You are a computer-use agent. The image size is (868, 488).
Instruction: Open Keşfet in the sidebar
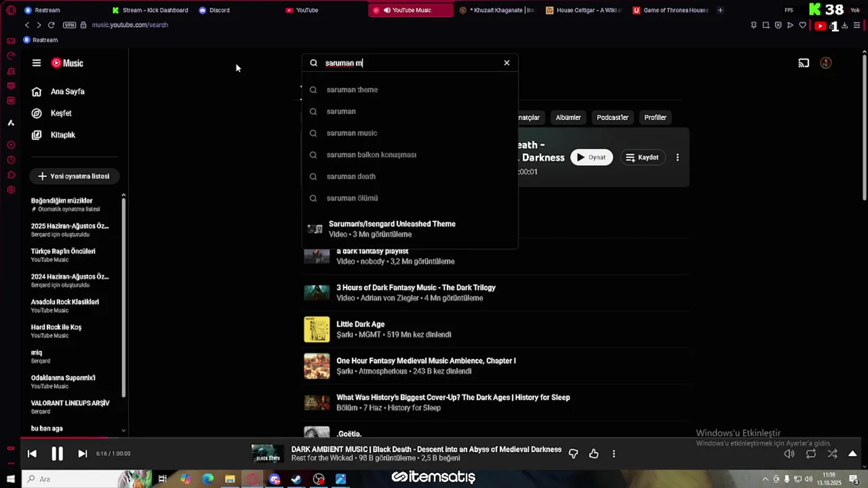point(61,113)
